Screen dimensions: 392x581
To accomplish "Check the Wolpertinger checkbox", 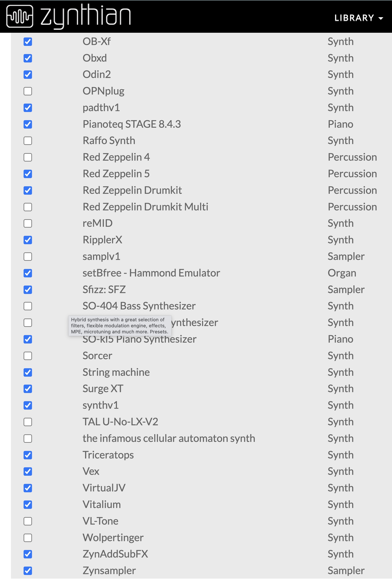I will [28, 538].
